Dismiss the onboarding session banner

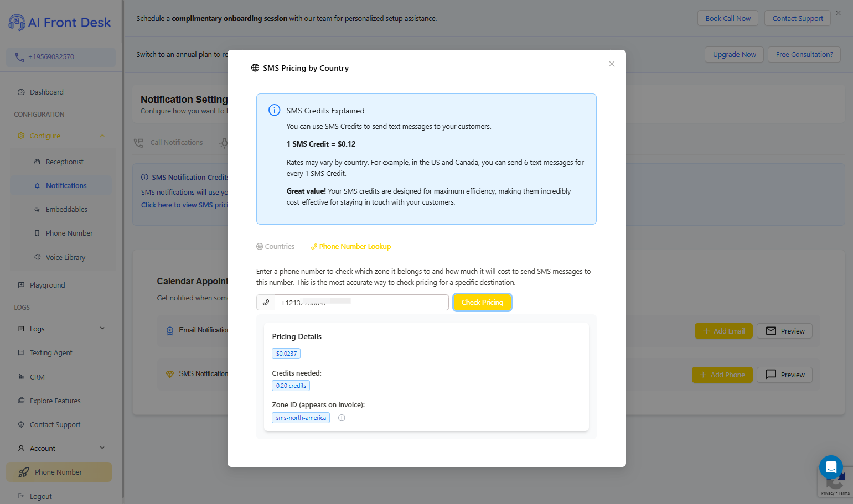pyautogui.click(x=838, y=13)
